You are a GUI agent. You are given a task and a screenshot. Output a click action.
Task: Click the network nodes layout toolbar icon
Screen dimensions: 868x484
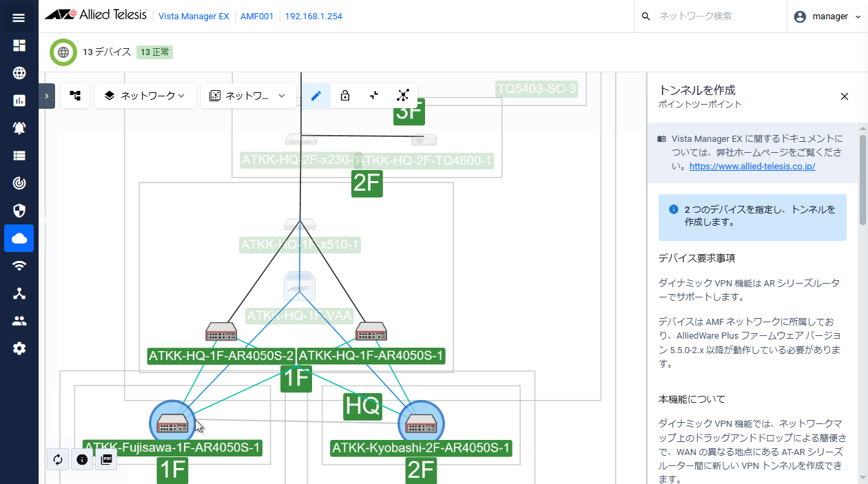click(x=403, y=96)
